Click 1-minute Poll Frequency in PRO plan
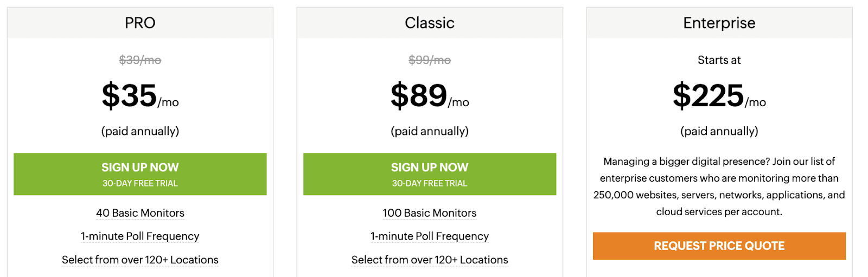This screenshot has width=868, height=277. click(x=140, y=236)
